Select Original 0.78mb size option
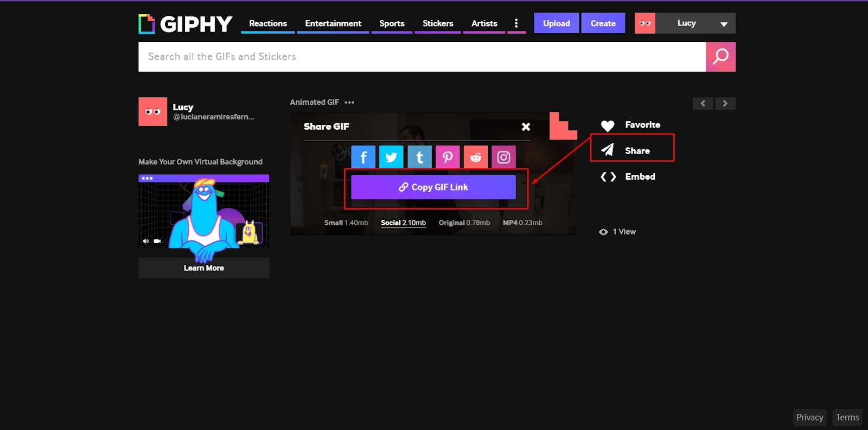Image resolution: width=868 pixels, height=430 pixels. pos(464,223)
